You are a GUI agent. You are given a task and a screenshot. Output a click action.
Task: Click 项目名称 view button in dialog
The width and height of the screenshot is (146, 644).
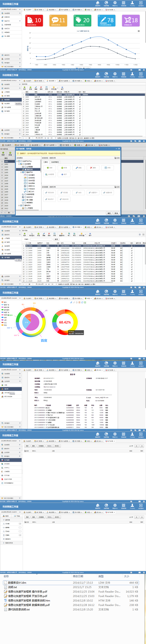[50, 192]
